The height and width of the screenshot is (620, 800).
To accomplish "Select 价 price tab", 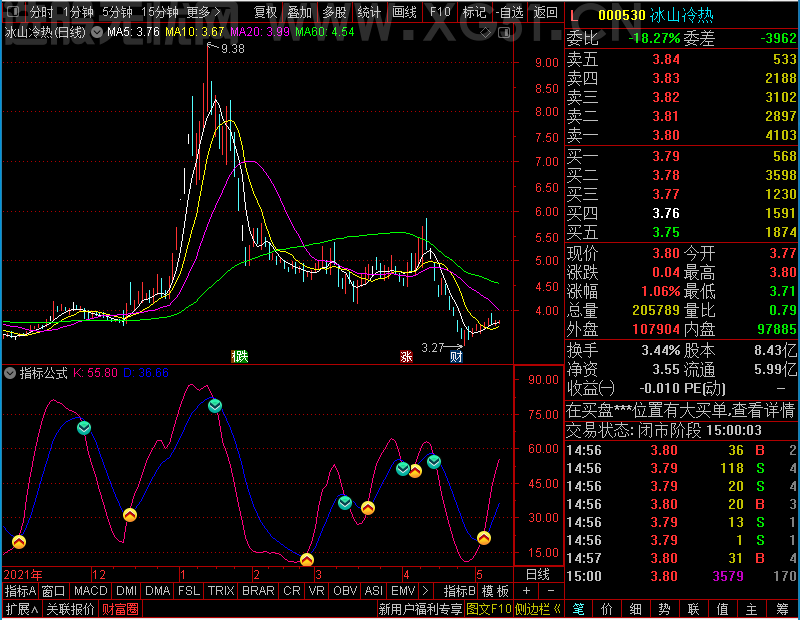I will click(607, 609).
